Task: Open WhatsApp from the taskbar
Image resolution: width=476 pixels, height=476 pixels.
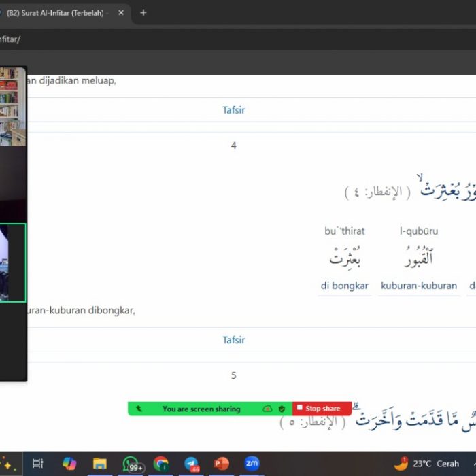Action: tap(131, 464)
